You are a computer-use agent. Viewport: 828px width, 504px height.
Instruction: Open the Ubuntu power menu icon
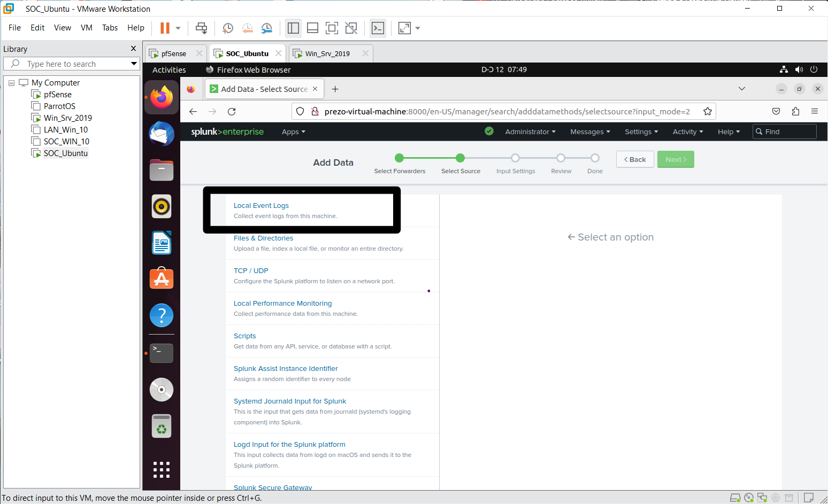[814, 69]
